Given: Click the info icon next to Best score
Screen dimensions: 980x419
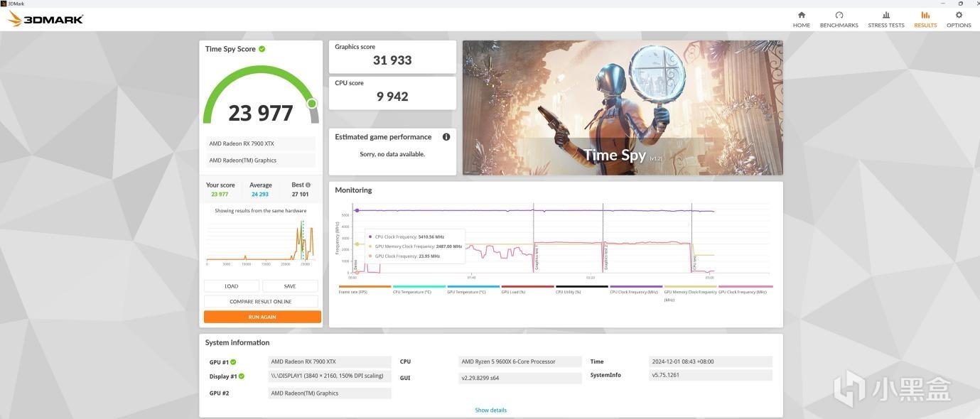Looking at the screenshot, I should click(308, 185).
